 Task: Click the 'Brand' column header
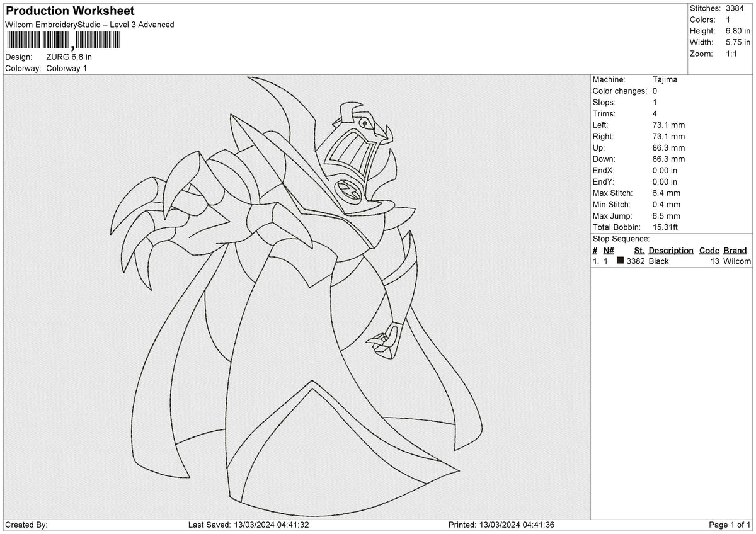point(735,250)
